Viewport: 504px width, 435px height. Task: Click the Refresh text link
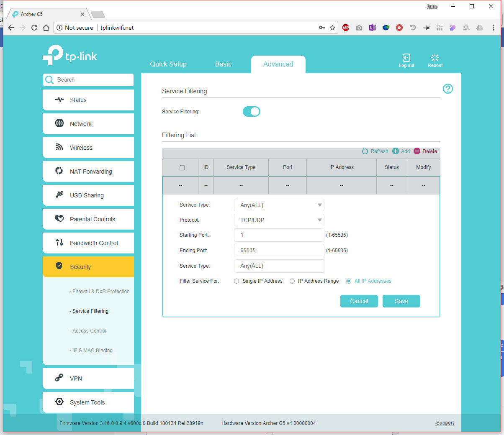tap(379, 151)
